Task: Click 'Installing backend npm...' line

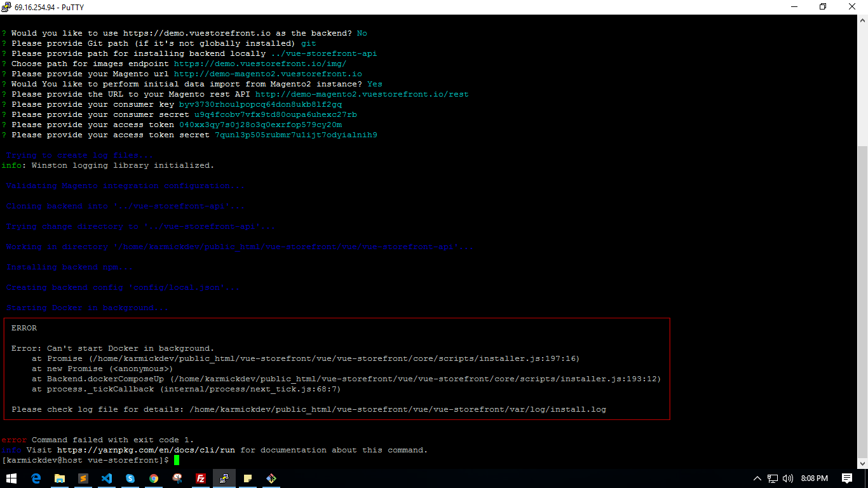Action: [70, 267]
